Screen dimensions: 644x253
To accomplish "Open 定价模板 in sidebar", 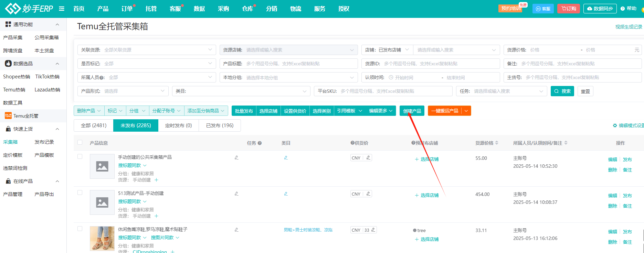I will pos(13,155).
